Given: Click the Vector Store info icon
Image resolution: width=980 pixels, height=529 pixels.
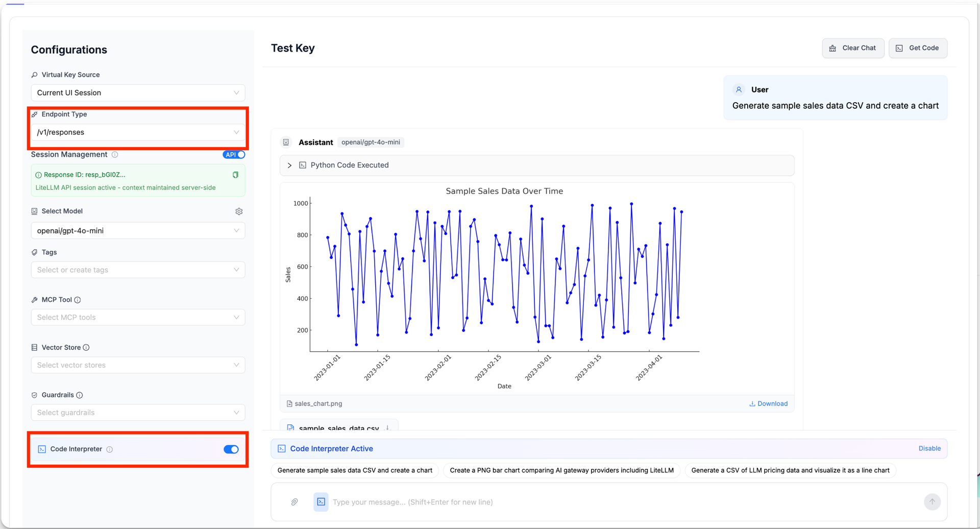Looking at the screenshot, I should [86, 348].
